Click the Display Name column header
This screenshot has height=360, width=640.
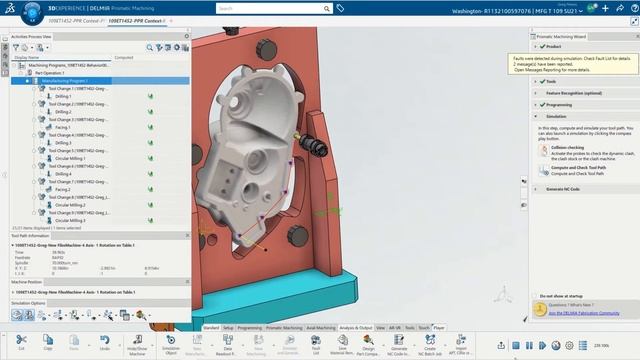point(27,58)
